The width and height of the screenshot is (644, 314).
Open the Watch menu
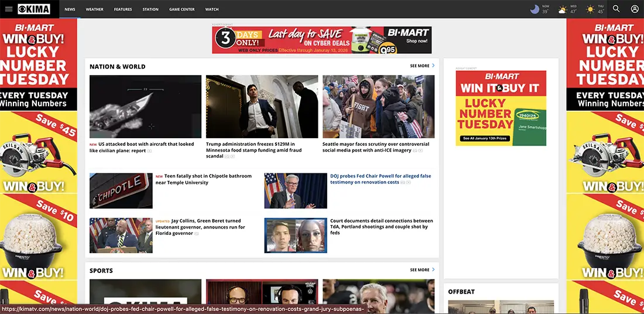click(x=212, y=9)
